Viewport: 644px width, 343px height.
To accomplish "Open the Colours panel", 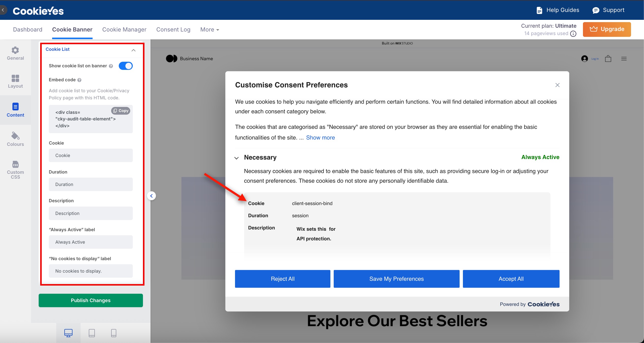I will click(x=15, y=139).
